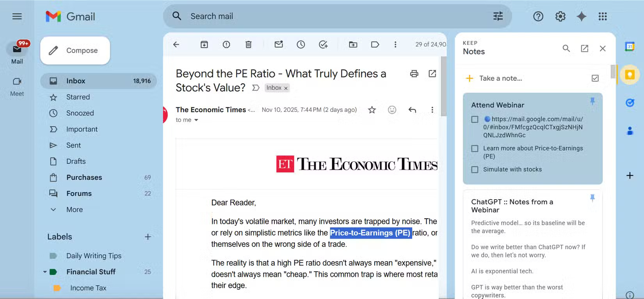This screenshot has width=644, height=299.
Task: Check the Simulate with stocks item
Action: (475, 170)
